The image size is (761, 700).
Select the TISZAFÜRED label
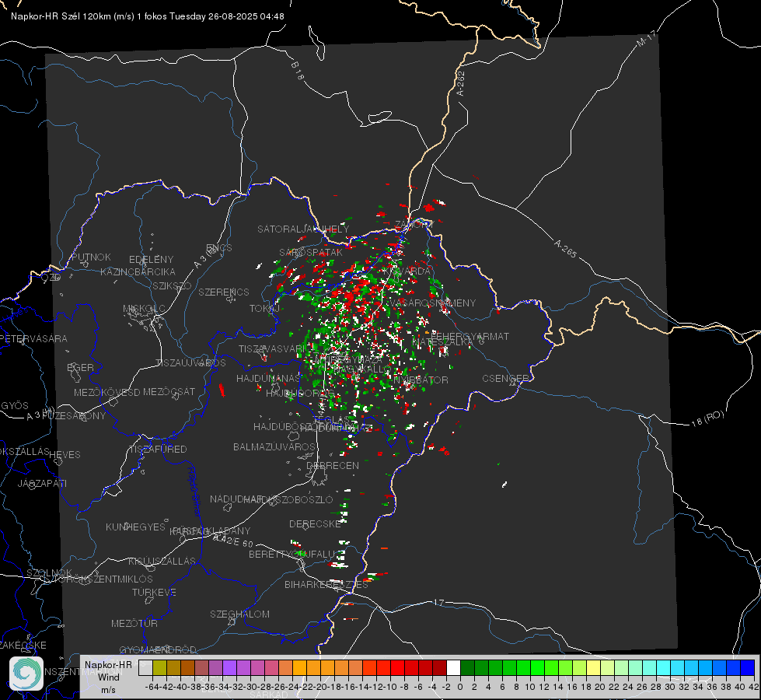click(x=158, y=449)
